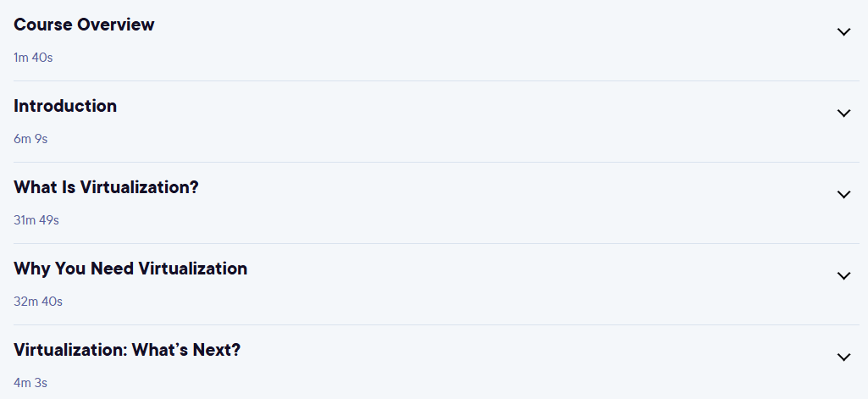Select the Virtualization: What's Next? heading
868x399 pixels.
coord(127,350)
